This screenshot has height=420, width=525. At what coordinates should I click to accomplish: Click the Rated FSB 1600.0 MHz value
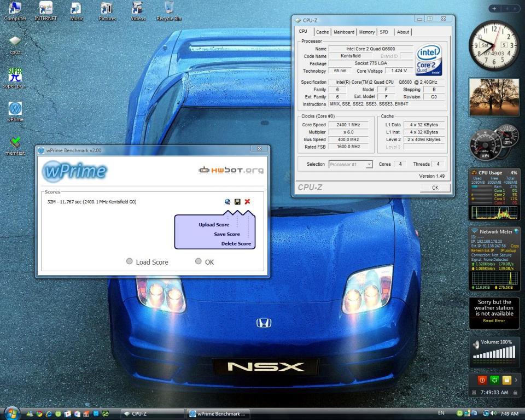tap(348, 147)
